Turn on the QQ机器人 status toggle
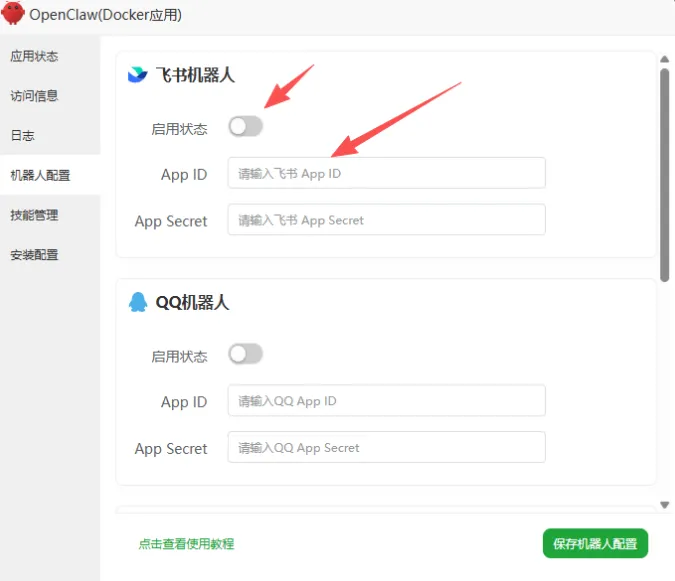675x581 pixels. point(245,354)
